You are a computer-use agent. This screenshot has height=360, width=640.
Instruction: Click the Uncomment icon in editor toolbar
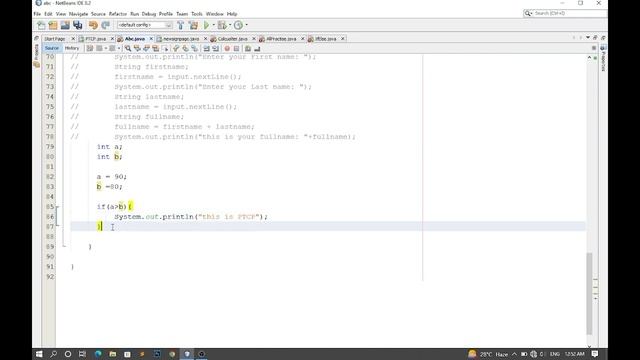pyautogui.click(x=257, y=49)
